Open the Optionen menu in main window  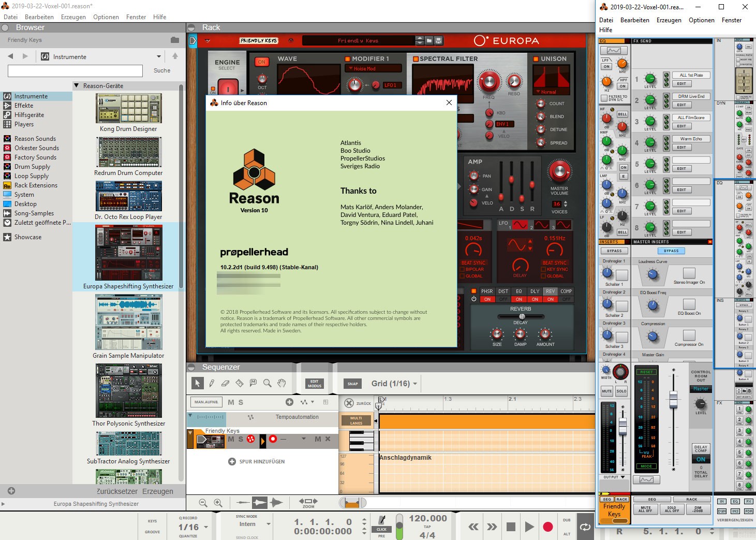point(106,17)
